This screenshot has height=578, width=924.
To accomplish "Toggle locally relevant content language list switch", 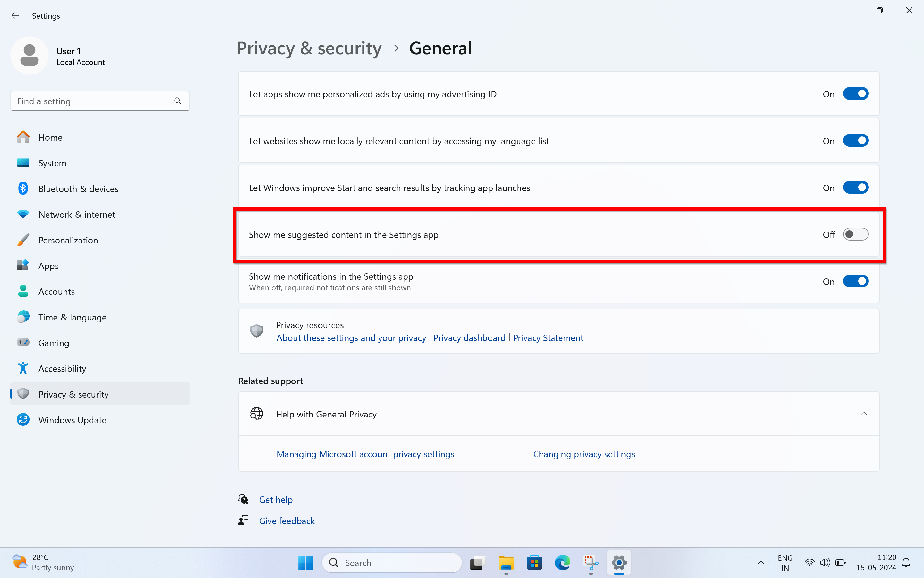I will (856, 141).
